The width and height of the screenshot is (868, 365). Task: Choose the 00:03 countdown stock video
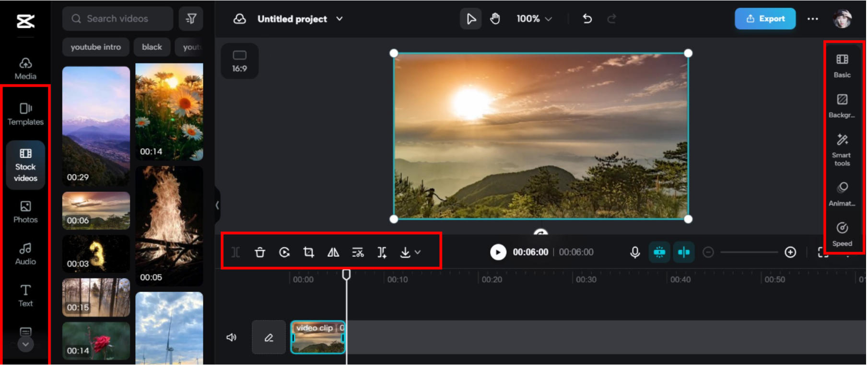point(96,254)
